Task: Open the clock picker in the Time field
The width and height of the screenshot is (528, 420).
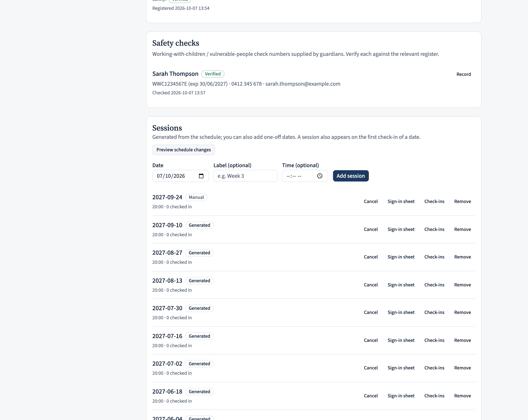Action: coord(320,176)
